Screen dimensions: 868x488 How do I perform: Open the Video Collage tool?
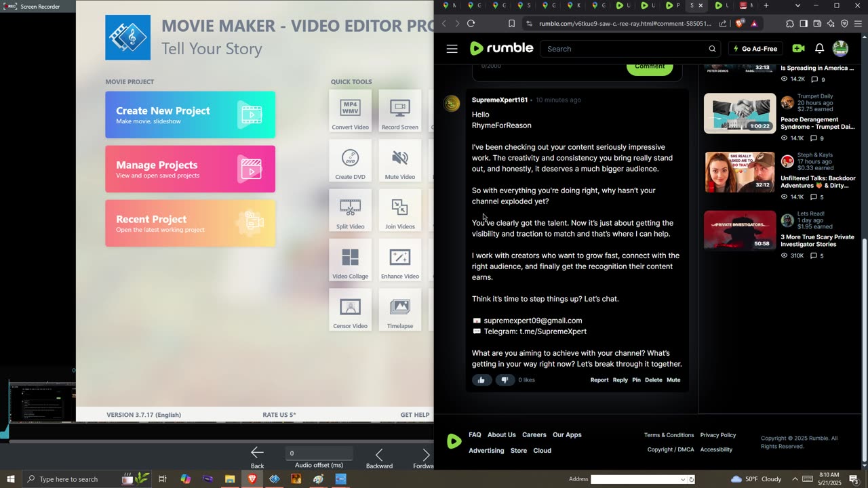pyautogui.click(x=351, y=260)
